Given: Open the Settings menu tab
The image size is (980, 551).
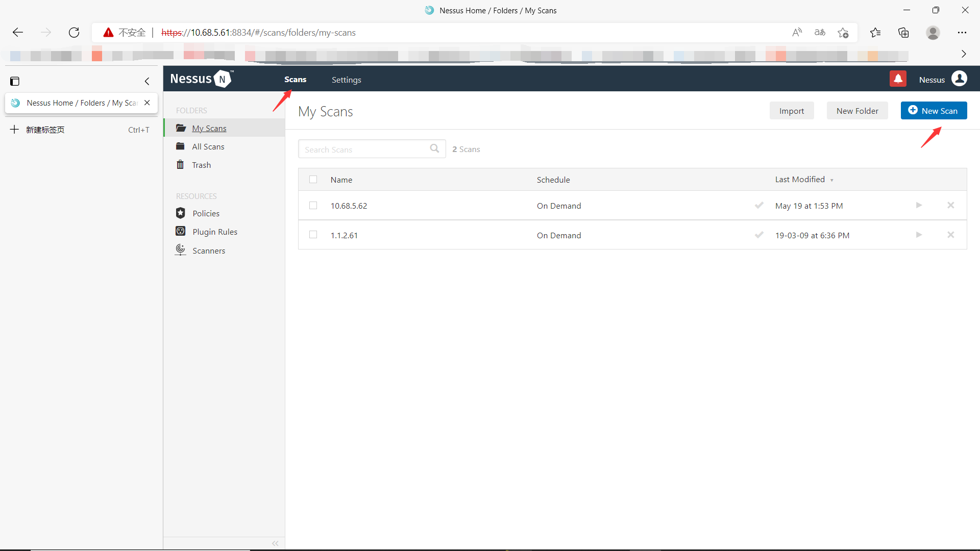Looking at the screenshot, I should (x=347, y=80).
